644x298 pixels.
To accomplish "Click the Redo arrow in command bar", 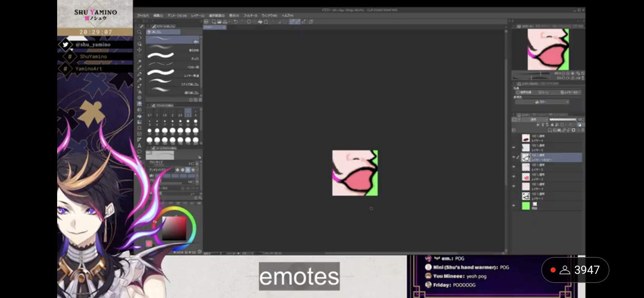I will pos(241,22).
